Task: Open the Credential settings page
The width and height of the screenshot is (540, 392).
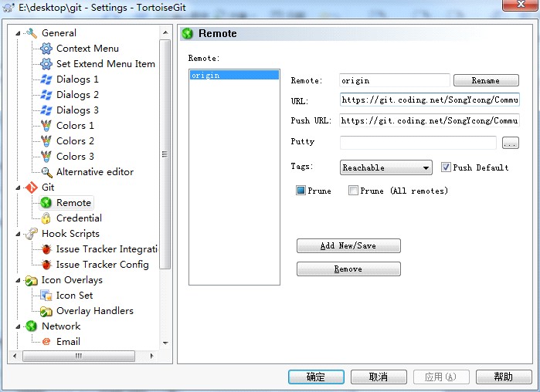Action: 79,218
